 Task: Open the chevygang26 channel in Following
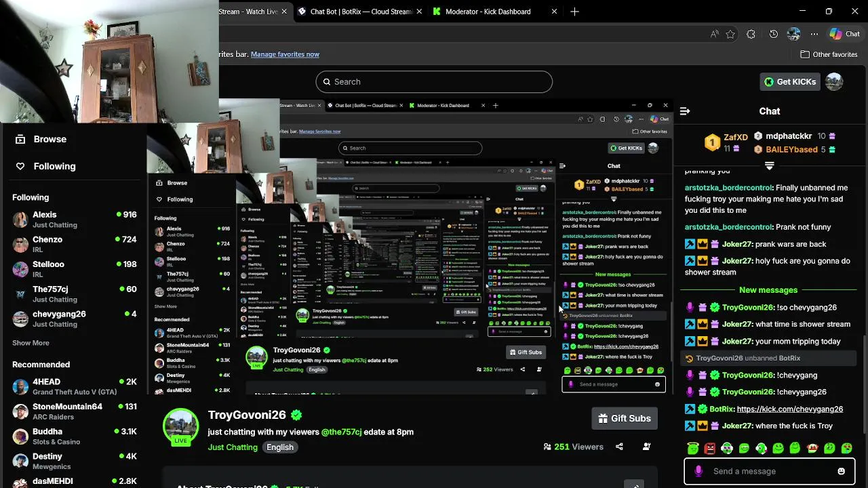tap(75, 319)
